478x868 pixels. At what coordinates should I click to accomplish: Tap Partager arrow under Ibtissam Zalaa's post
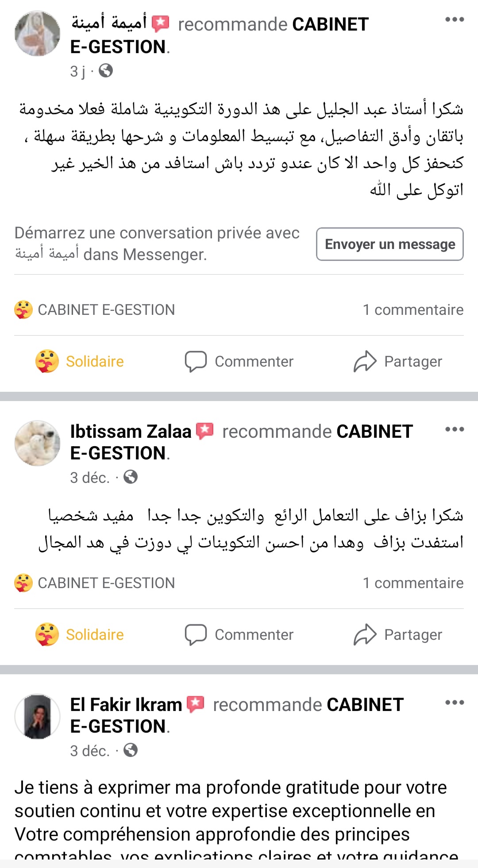(x=365, y=635)
